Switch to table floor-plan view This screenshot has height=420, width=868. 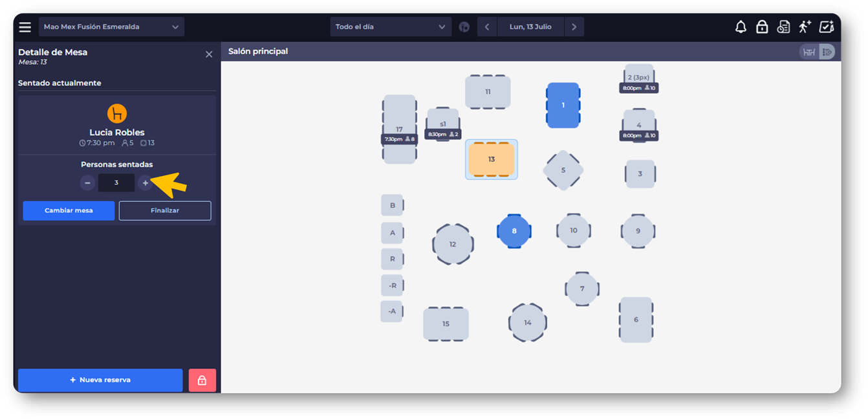[x=808, y=52]
